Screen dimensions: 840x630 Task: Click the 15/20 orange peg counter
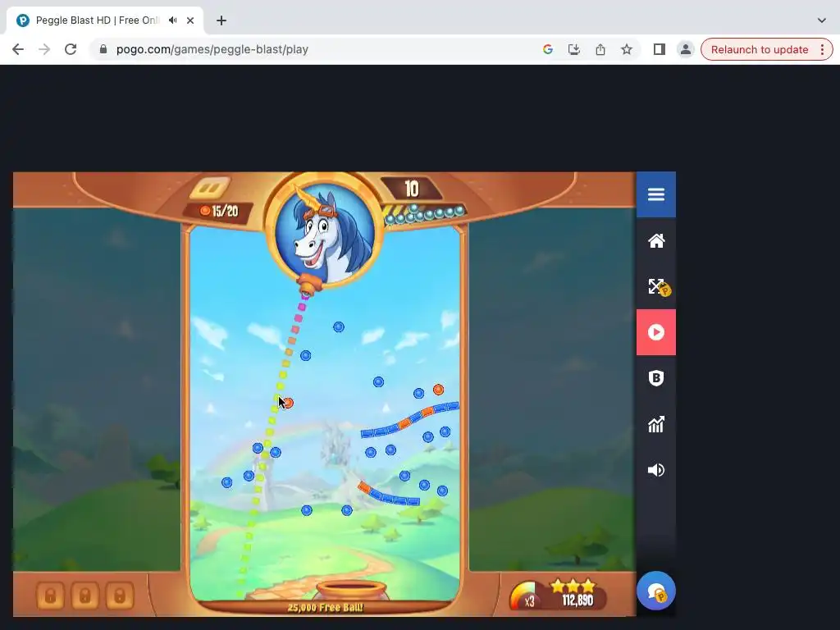pos(218,211)
